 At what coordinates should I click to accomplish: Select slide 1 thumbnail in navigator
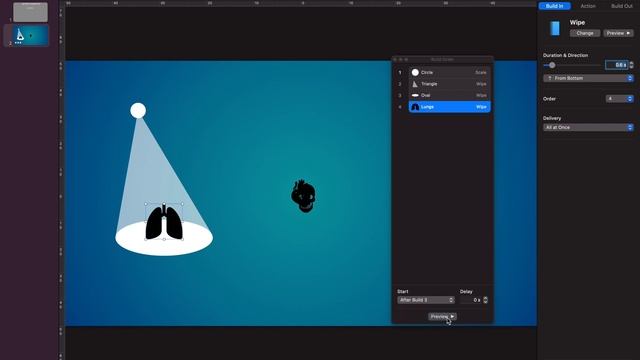pos(30,12)
